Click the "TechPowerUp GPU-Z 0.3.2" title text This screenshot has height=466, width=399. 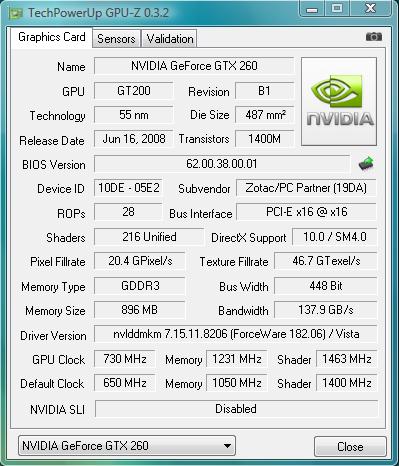[x=98, y=13]
